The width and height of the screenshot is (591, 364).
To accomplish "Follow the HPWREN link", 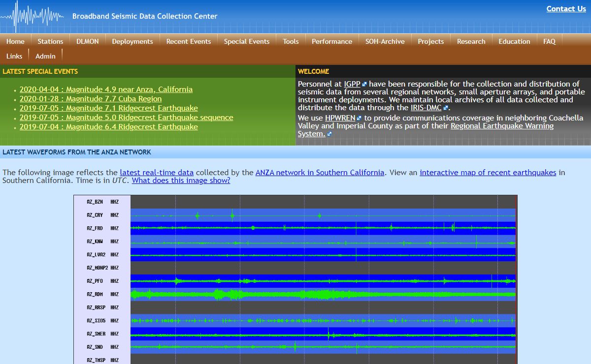I will (340, 118).
